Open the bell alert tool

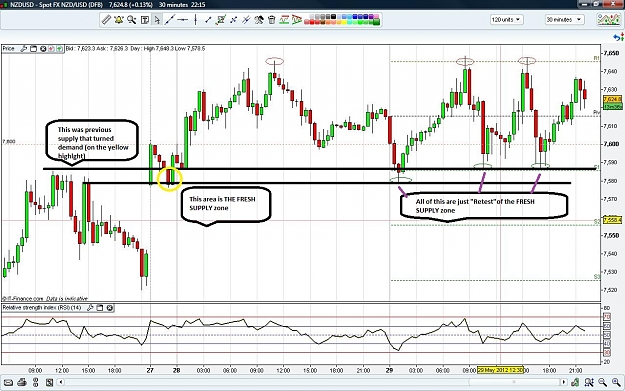click(119, 20)
